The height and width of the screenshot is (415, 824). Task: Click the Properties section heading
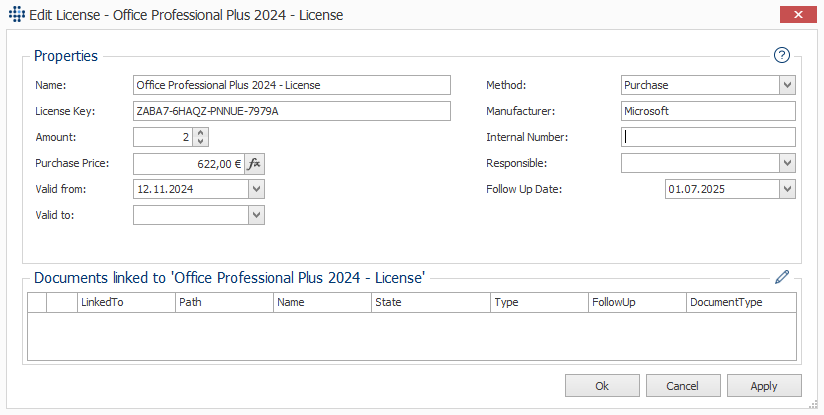tap(66, 56)
